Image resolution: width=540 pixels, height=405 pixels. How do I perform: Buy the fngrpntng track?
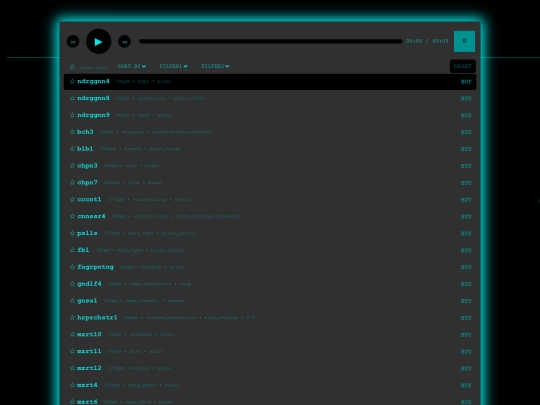click(466, 268)
